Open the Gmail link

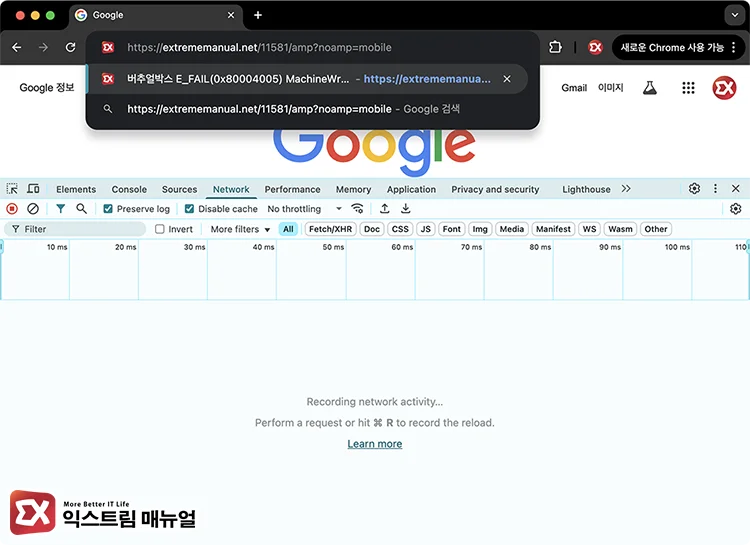[574, 88]
